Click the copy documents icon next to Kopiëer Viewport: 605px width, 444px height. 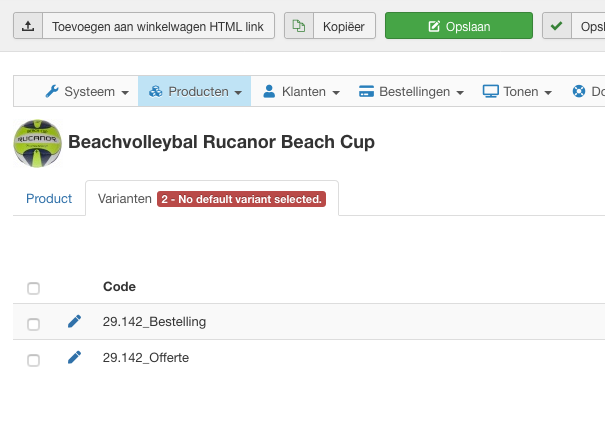click(x=299, y=26)
